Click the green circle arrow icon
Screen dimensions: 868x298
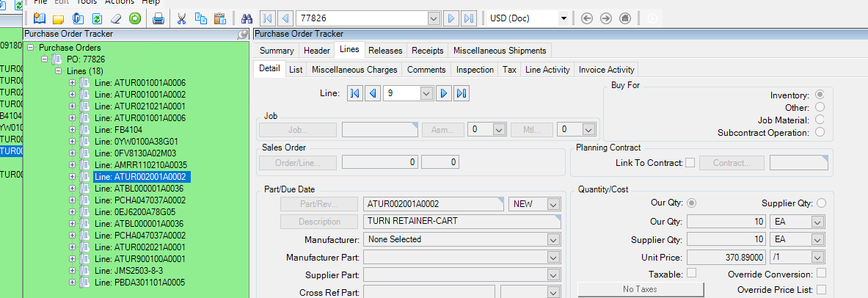[135, 18]
